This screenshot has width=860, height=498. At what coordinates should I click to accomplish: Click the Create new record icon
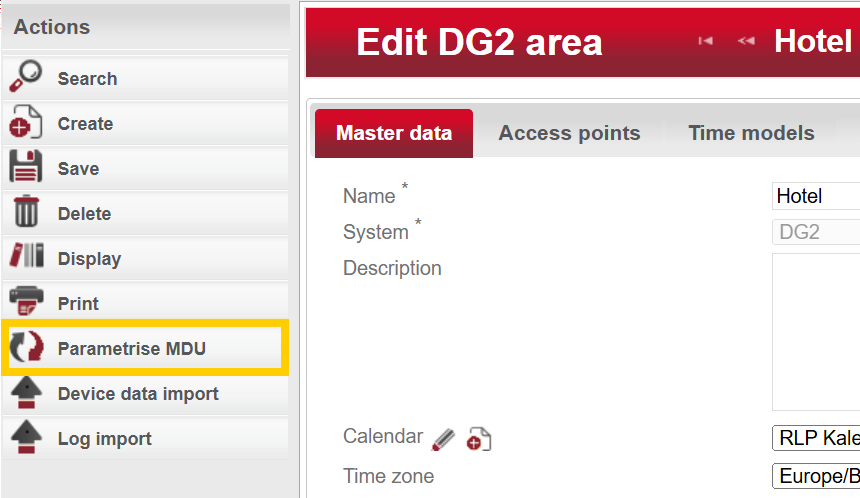(26, 123)
